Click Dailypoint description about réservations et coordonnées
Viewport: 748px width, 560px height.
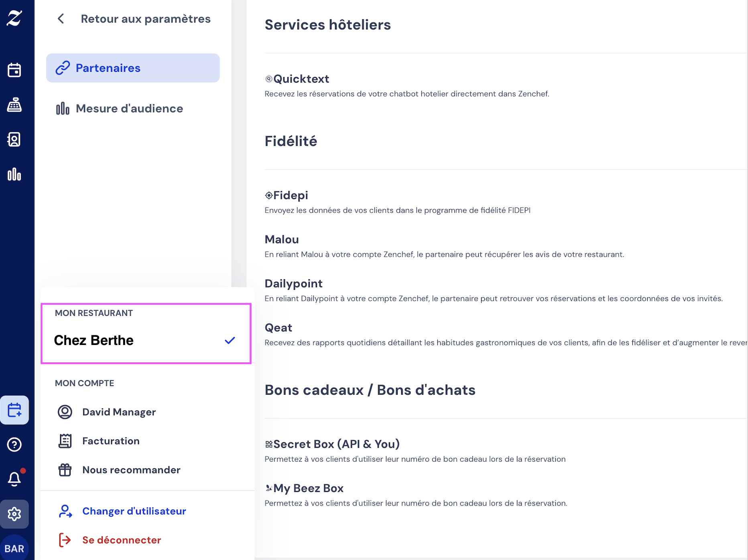point(494,298)
